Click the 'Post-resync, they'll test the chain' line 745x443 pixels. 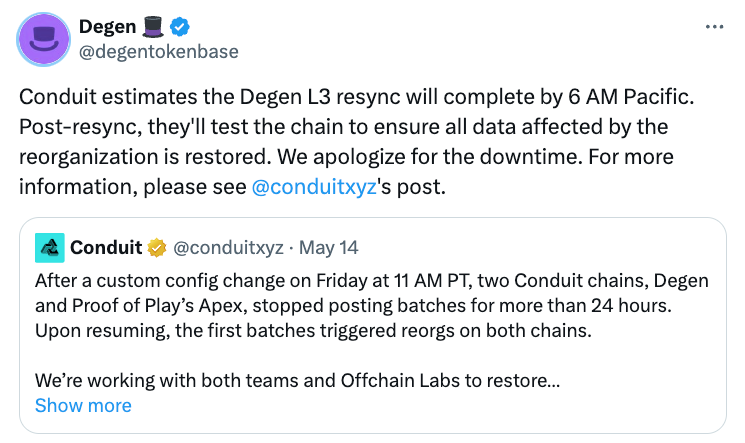(344, 127)
